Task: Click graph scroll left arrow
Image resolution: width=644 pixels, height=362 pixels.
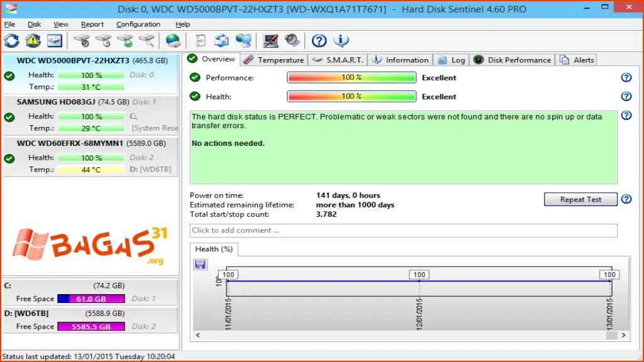Action: point(198,336)
